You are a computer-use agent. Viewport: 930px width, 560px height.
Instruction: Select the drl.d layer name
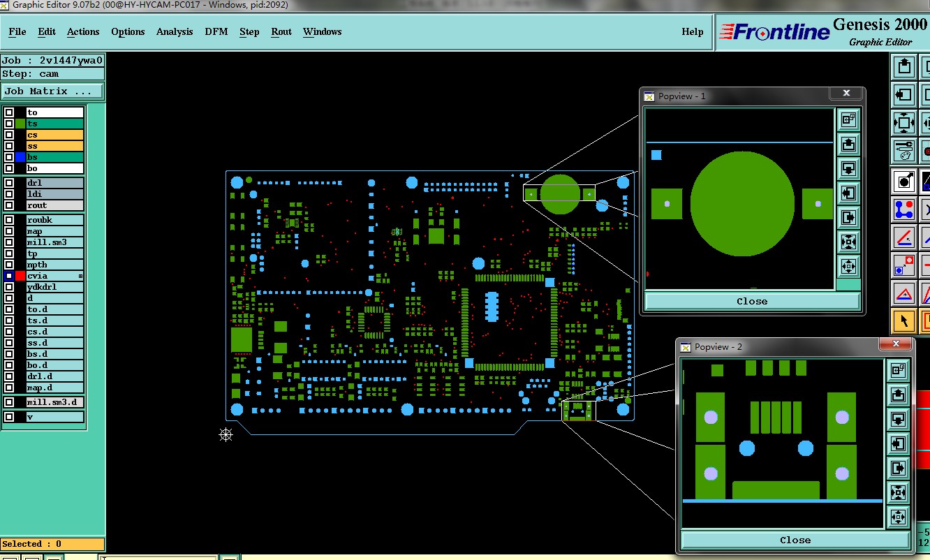[x=55, y=376]
